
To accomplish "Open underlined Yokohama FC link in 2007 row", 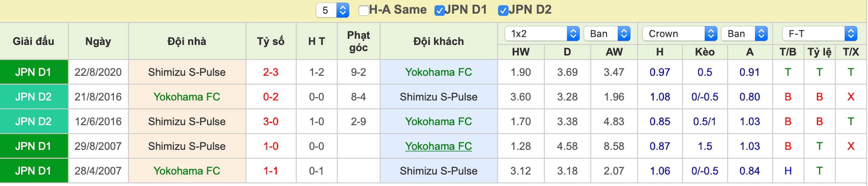I will 438,146.
